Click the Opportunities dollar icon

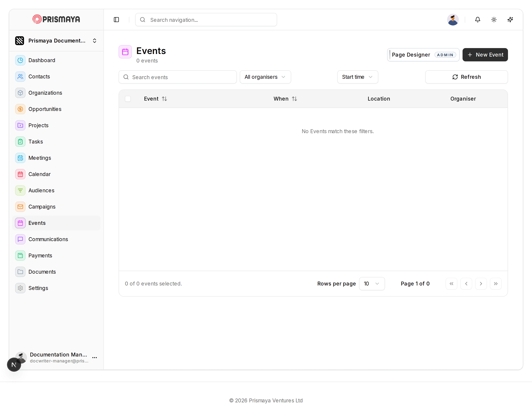(x=20, y=109)
